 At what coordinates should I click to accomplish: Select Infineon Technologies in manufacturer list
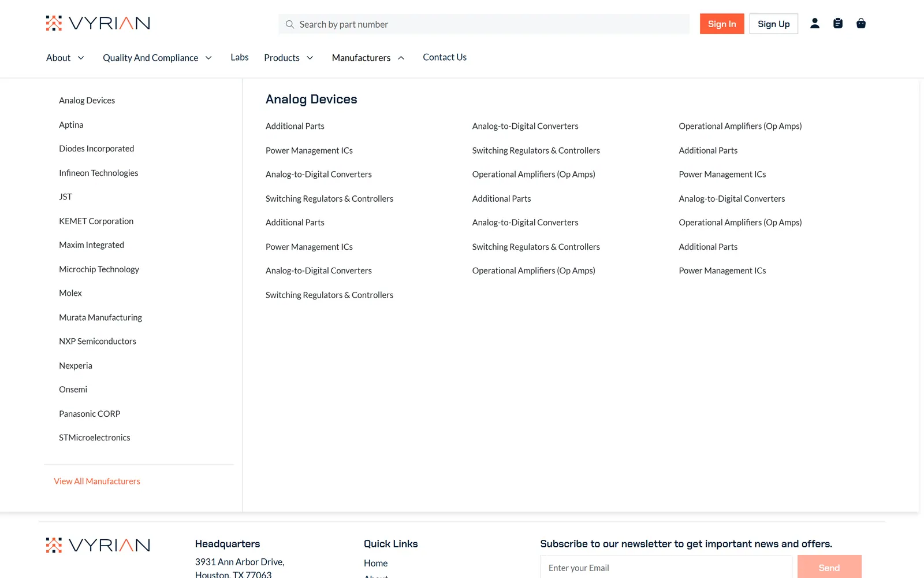(99, 173)
